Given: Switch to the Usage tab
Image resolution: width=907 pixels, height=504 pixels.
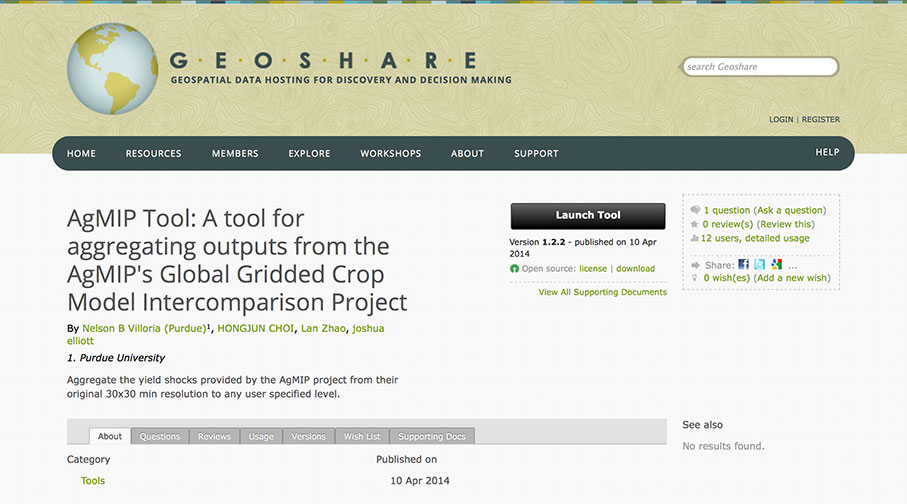Looking at the screenshot, I should click(261, 436).
